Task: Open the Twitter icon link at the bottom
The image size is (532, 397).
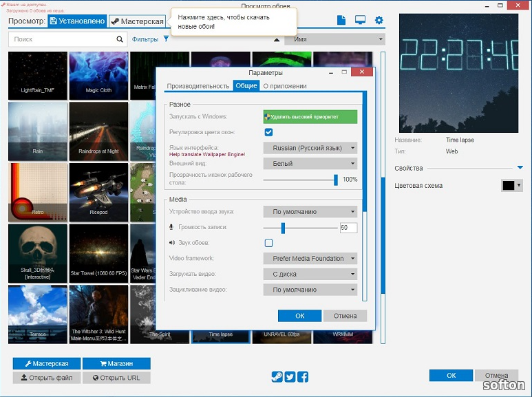Action: pyautogui.click(x=290, y=376)
